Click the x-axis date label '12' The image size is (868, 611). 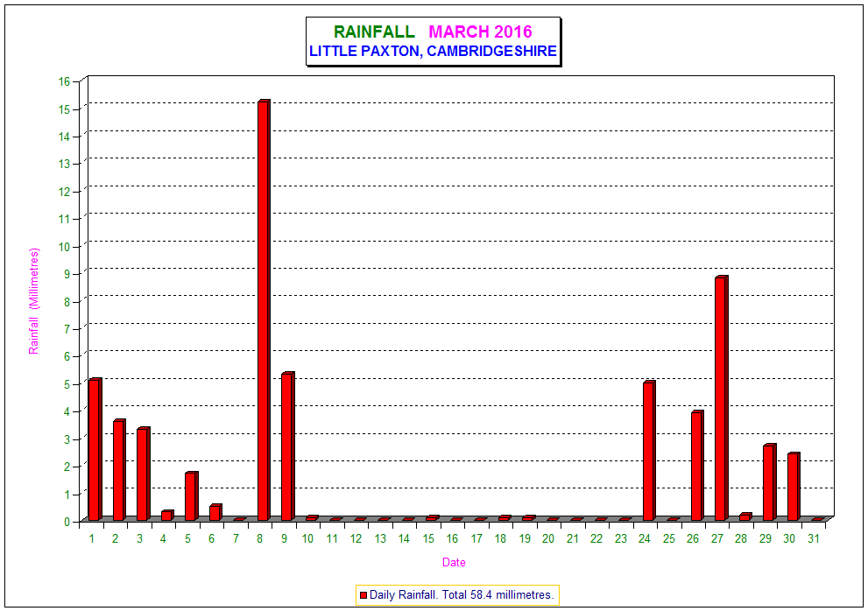click(356, 538)
